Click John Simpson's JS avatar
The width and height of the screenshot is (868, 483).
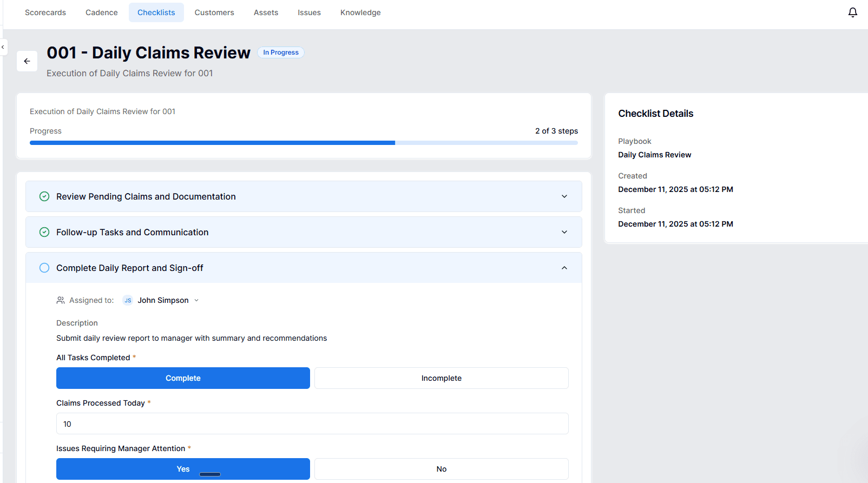coord(128,300)
